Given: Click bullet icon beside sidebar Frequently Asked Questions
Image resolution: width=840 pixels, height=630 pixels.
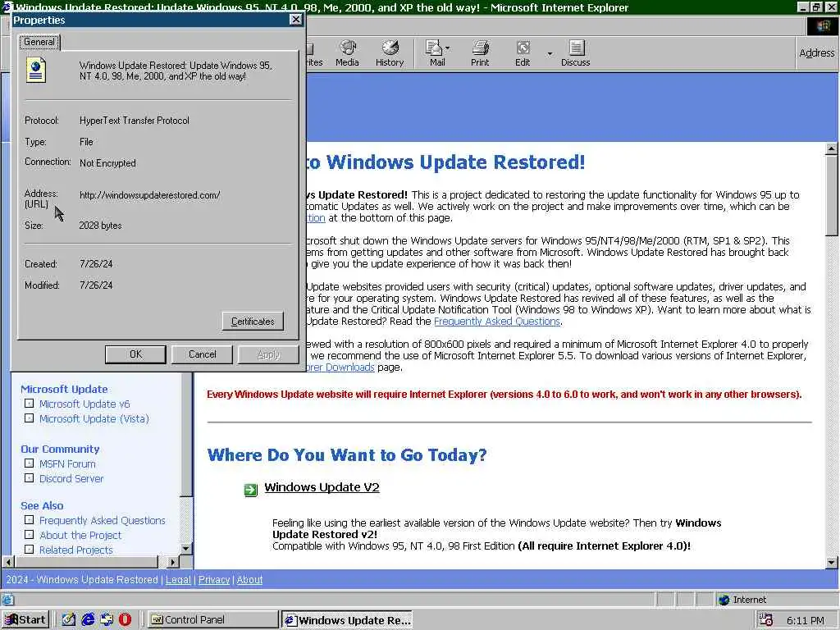Looking at the screenshot, I should pos(29,519).
